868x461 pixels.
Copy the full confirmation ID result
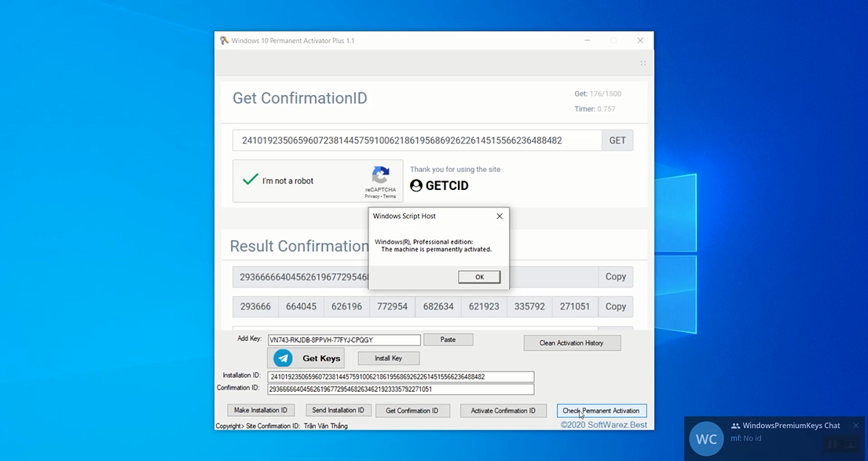pyautogui.click(x=616, y=276)
